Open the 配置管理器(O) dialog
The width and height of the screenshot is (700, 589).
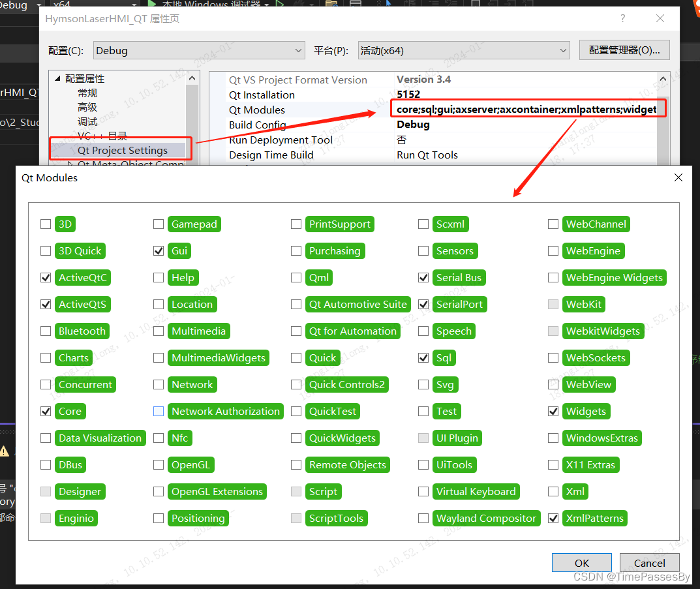pyautogui.click(x=624, y=50)
